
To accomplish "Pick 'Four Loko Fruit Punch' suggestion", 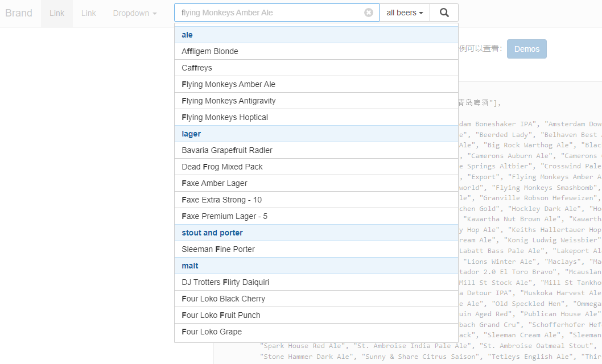I will pyautogui.click(x=316, y=315).
